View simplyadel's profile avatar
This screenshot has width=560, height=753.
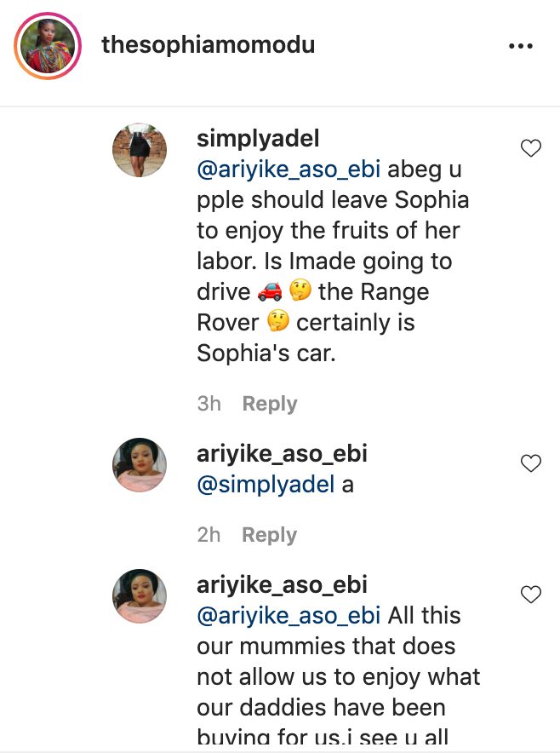pos(140,150)
